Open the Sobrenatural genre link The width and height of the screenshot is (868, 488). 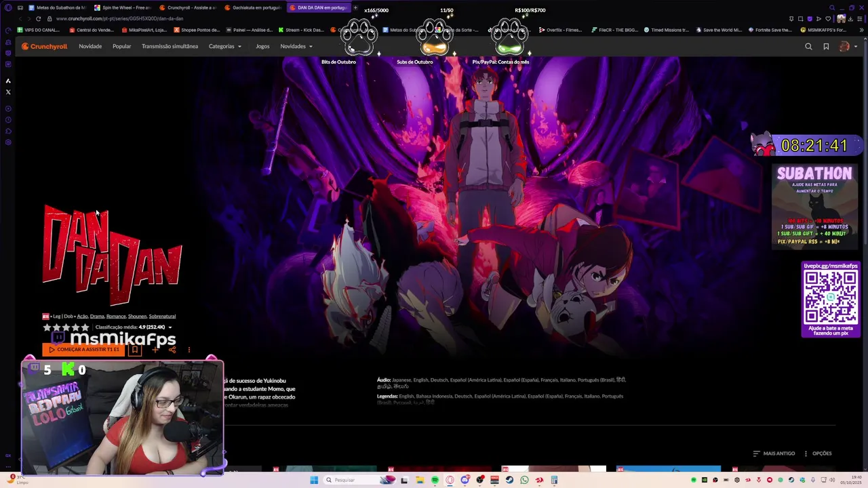click(162, 316)
